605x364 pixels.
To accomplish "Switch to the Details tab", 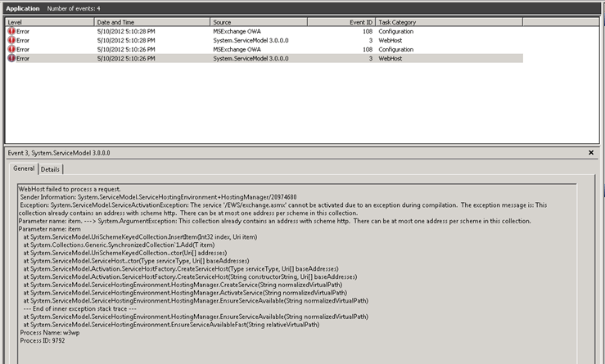I will point(51,169).
